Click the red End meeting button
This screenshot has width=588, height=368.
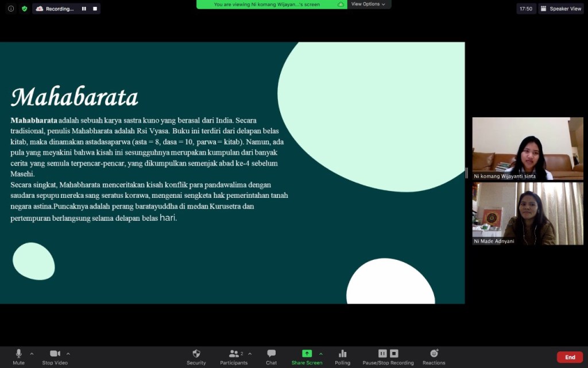(570, 357)
